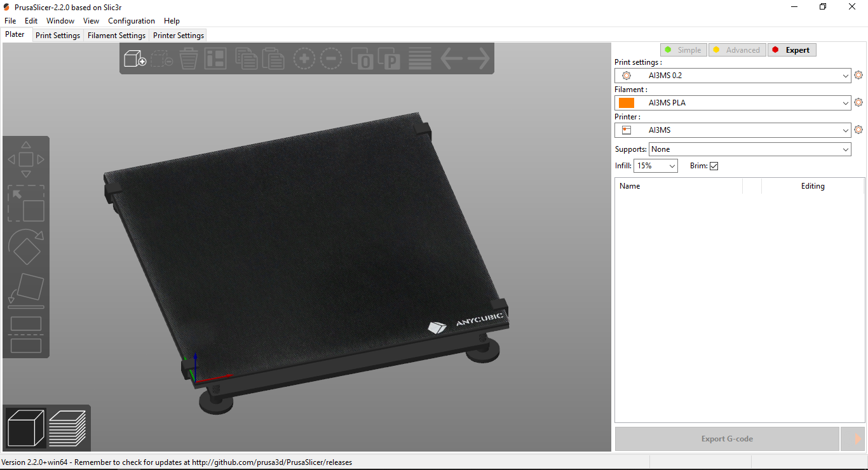Add an instance with the plus icon
The width and height of the screenshot is (868, 470).
point(304,59)
